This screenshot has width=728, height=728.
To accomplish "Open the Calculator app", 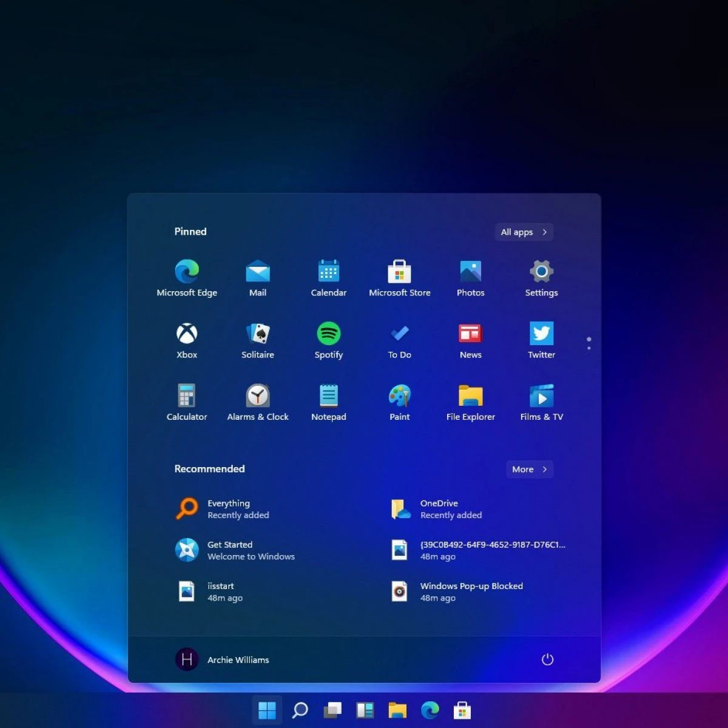I will (187, 402).
